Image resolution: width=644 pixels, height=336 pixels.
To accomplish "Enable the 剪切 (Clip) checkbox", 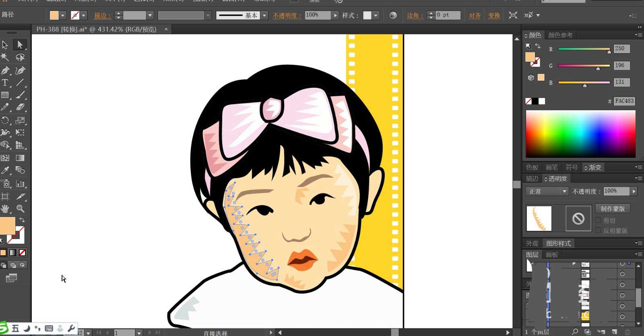I will pos(598,220).
